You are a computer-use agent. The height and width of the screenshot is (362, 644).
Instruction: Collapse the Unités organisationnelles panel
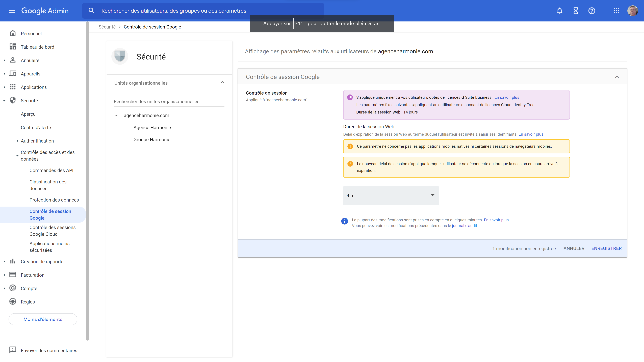(x=222, y=82)
